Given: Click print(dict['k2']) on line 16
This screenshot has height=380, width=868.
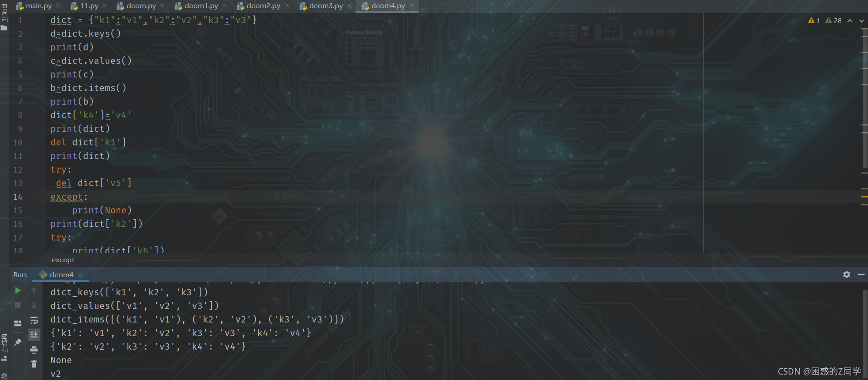Looking at the screenshot, I should (97, 224).
